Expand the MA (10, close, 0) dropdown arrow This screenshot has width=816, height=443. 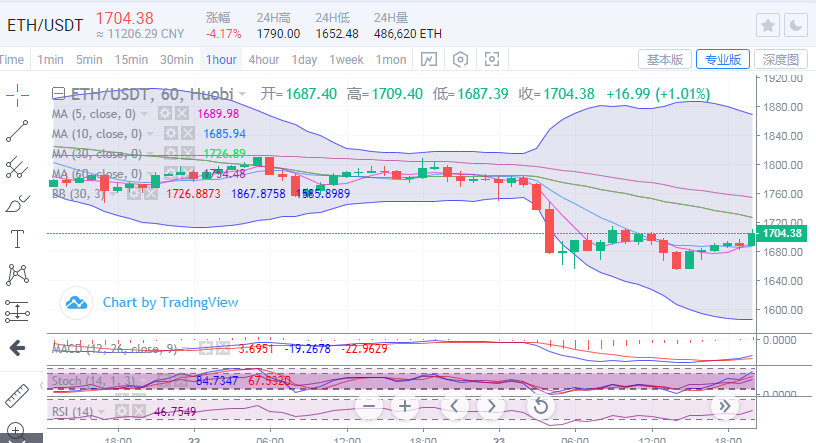151,134
